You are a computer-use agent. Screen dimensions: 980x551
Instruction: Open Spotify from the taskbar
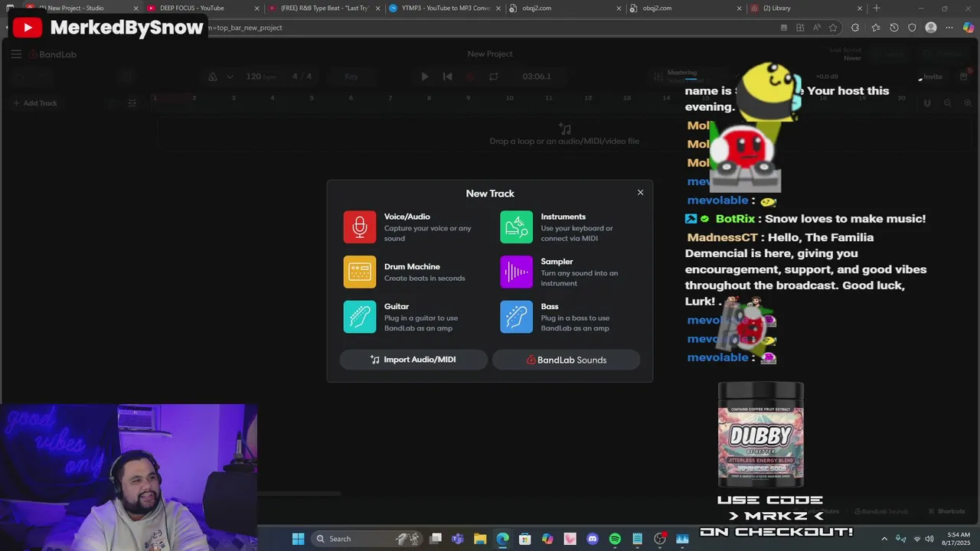pos(615,539)
